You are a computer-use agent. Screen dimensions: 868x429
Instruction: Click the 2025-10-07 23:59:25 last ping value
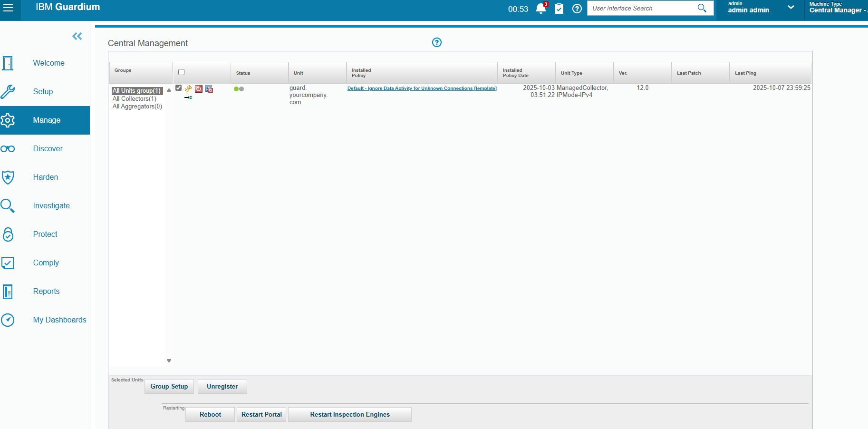click(x=781, y=88)
